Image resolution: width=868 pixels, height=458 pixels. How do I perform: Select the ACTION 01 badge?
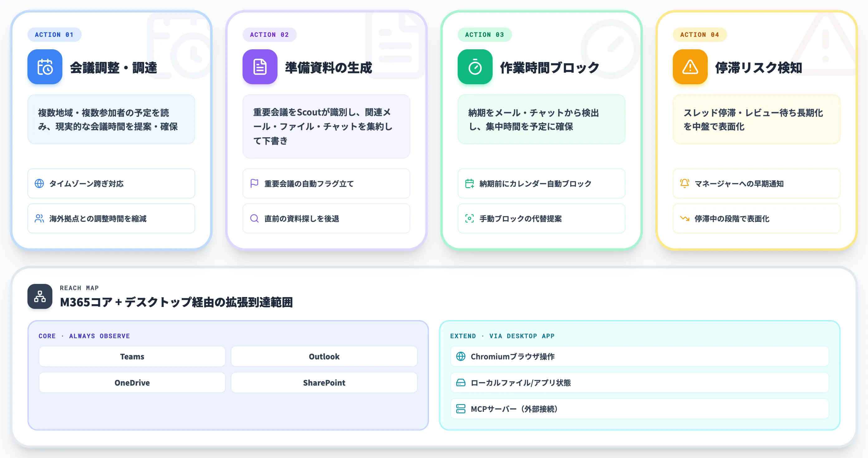click(x=54, y=35)
